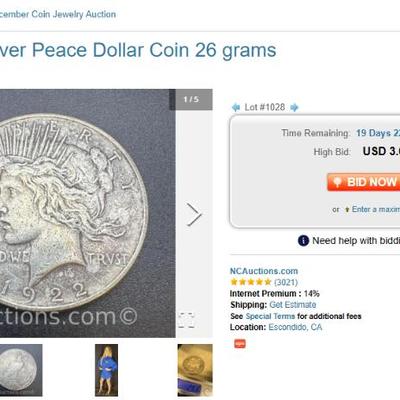The width and height of the screenshot is (400, 400).
Task: Go to next lot arrow
Action: (x=294, y=107)
